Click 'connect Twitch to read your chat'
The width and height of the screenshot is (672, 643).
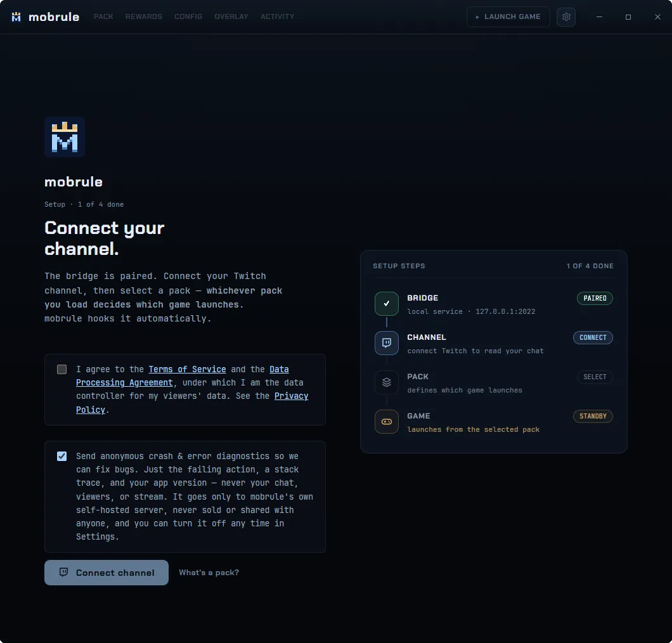(475, 351)
